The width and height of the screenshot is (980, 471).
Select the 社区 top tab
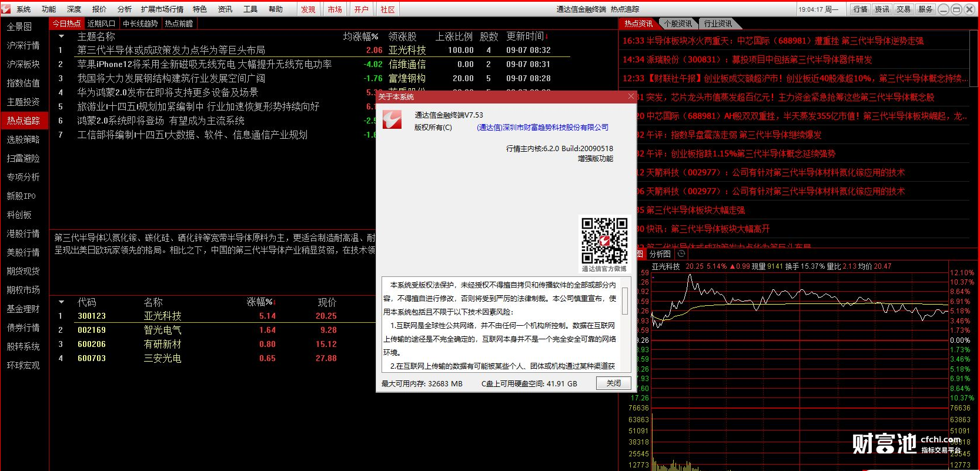(387, 9)
